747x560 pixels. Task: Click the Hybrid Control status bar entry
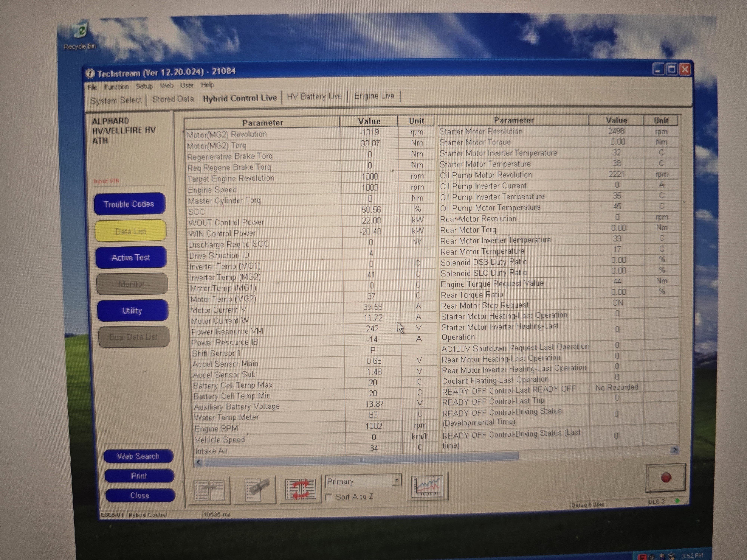coord(148,515)
